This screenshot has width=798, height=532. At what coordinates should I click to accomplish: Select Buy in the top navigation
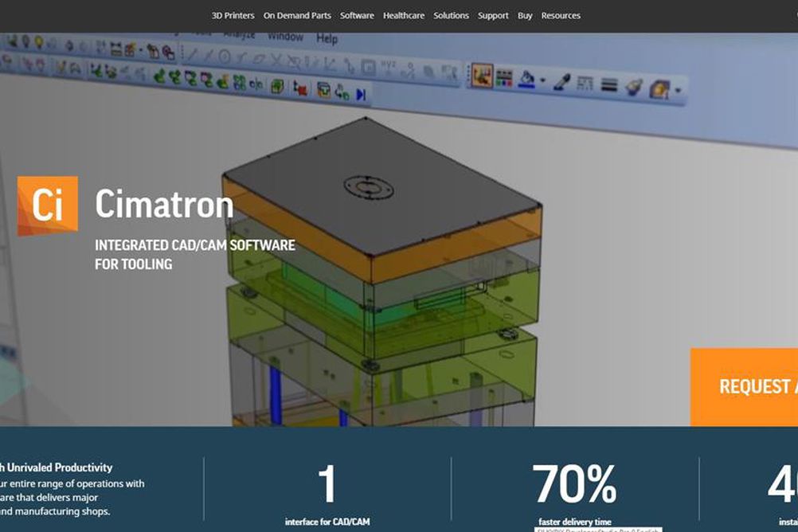pyautogui.click(x=525, y=16)
